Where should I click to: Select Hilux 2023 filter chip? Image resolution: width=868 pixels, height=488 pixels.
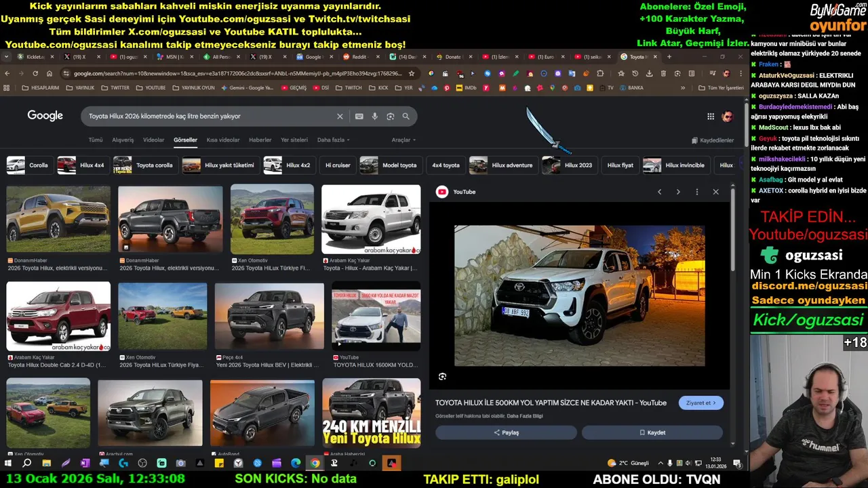[568, 165]
